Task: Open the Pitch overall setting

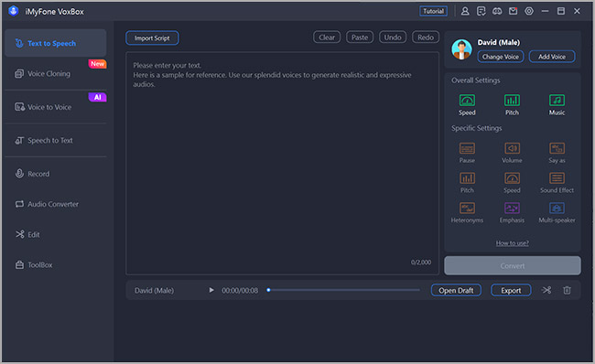Action: click(512, 104)
